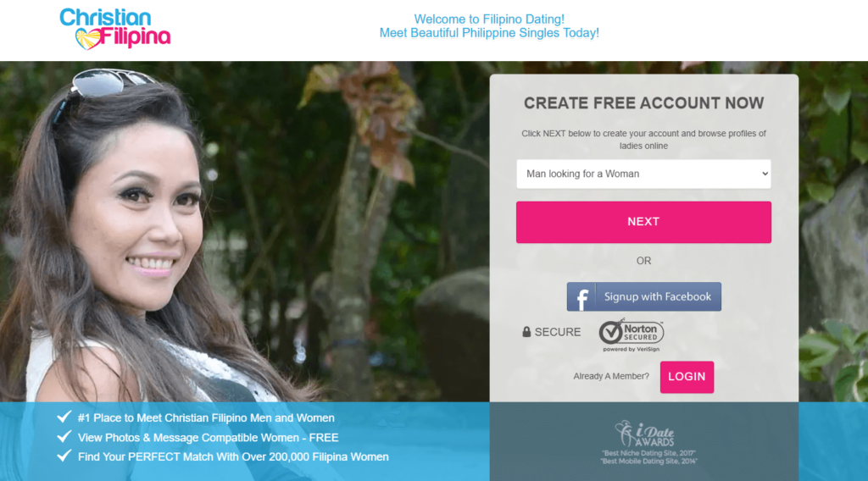Click the Facebook f icon

coord(581,297)
